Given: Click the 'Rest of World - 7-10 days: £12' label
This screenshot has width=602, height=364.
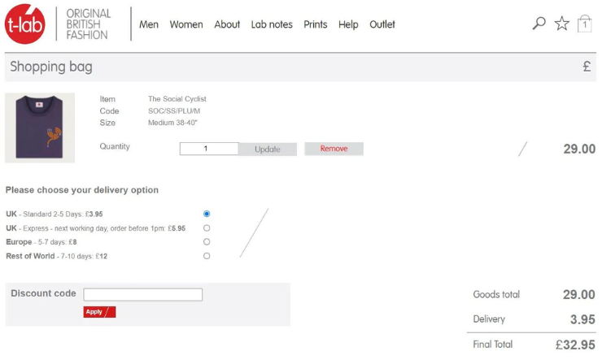Looking at the screenshot, I should pos(56,256).
